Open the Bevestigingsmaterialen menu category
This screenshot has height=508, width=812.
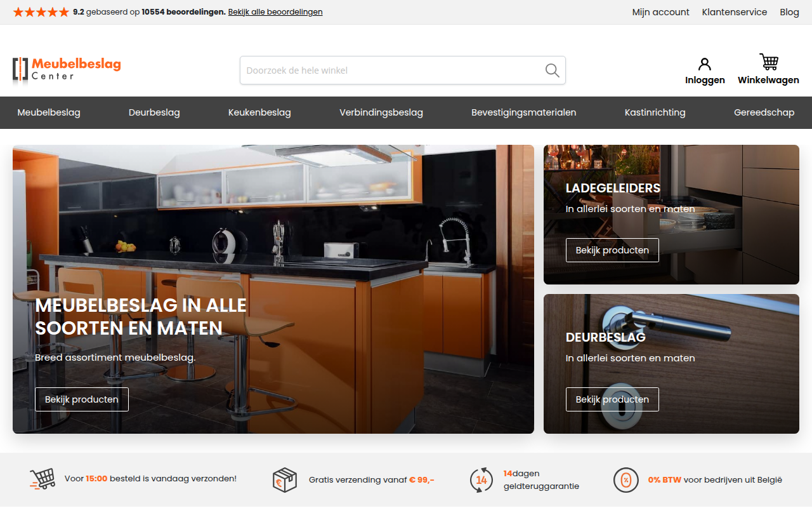[x=524, y=112]
